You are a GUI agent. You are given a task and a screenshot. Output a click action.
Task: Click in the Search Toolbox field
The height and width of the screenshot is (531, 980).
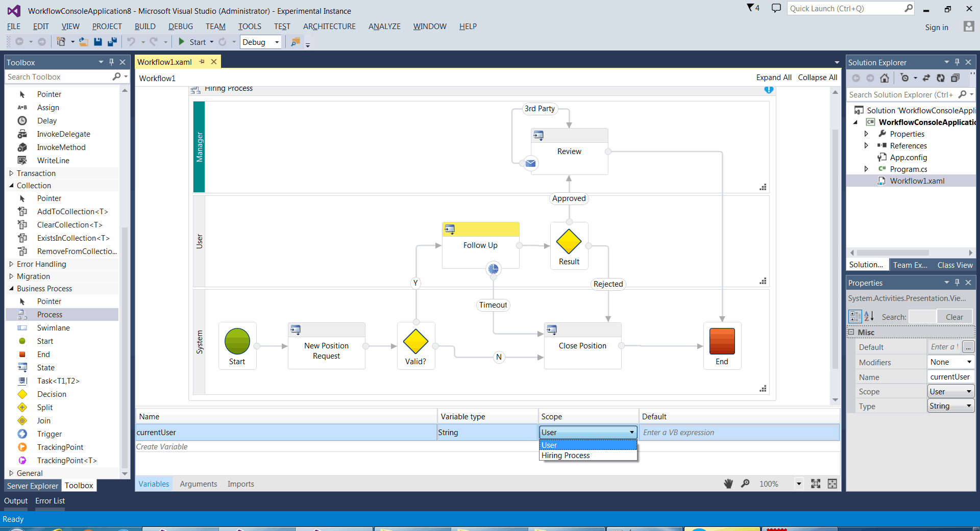59,77
